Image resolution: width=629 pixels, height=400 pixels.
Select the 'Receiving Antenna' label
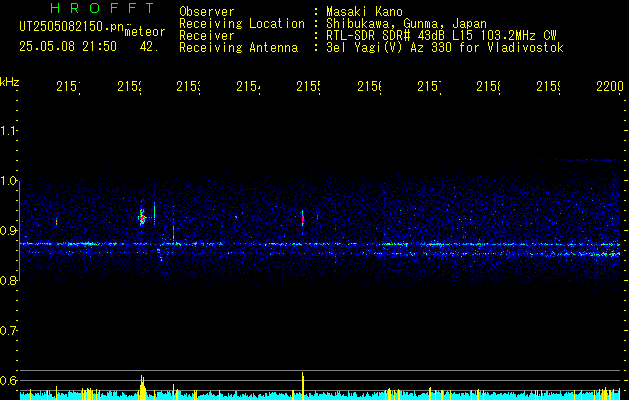pos(238,48)
